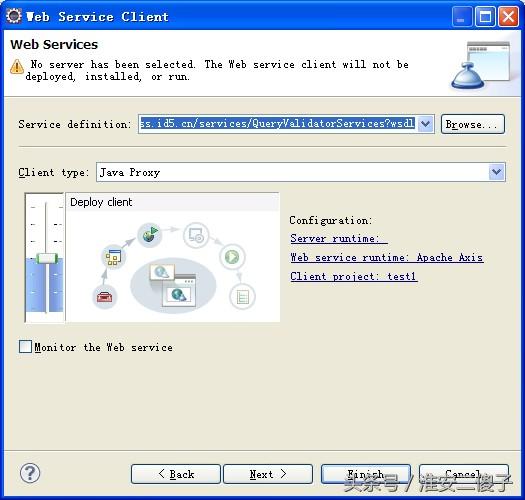The height and width of the screenshot is (500, 525).
Task: Click the assemble stage icon in diagram
Action: pos(113,257)
